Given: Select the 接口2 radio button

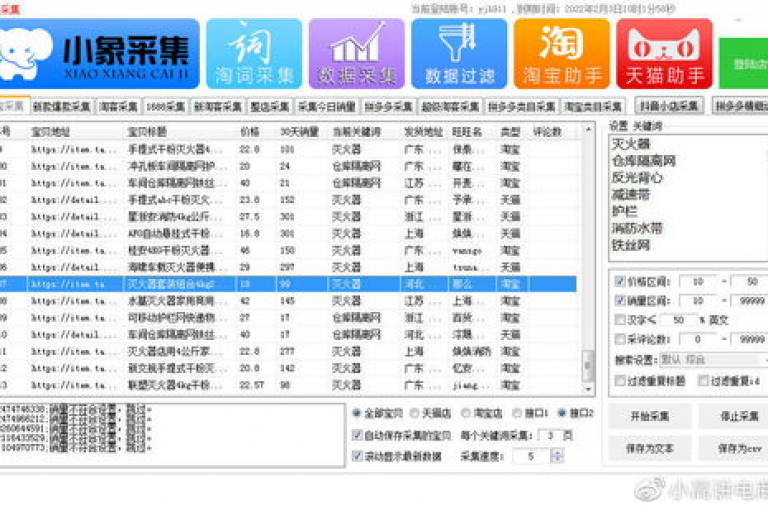Looking at the screenshot, I should point(562,413).
